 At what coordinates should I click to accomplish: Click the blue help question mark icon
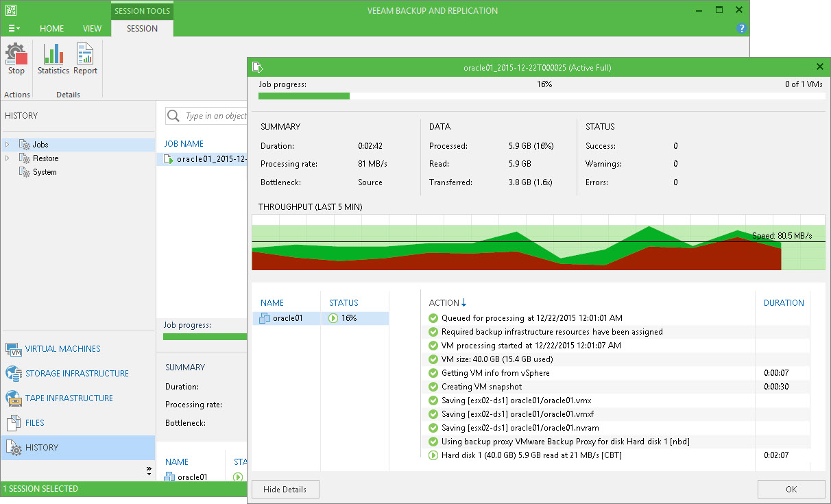740,29
